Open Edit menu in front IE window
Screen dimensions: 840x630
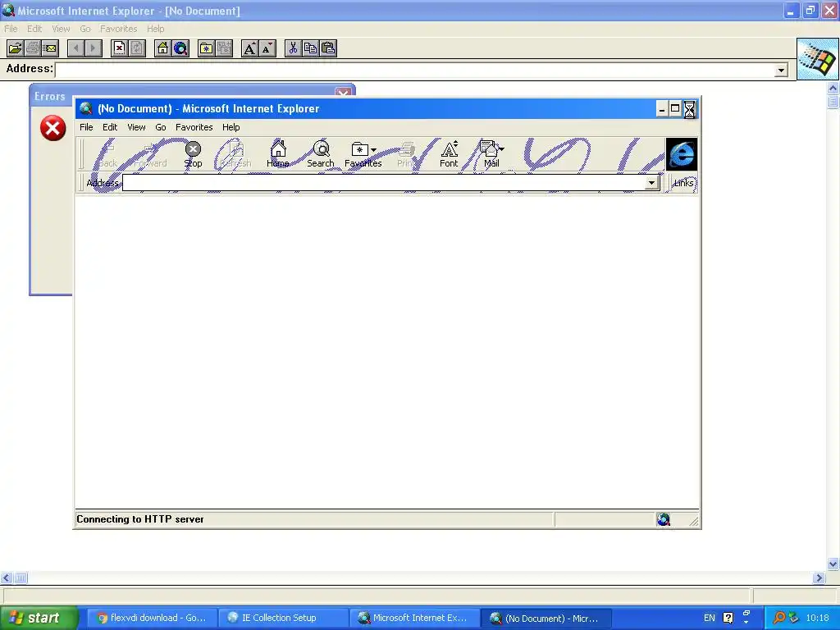pos(110,127)
